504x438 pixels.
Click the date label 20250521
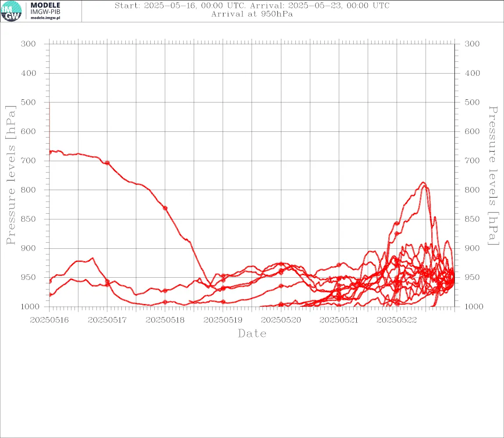pyautogui.click(x=339, y=320)
